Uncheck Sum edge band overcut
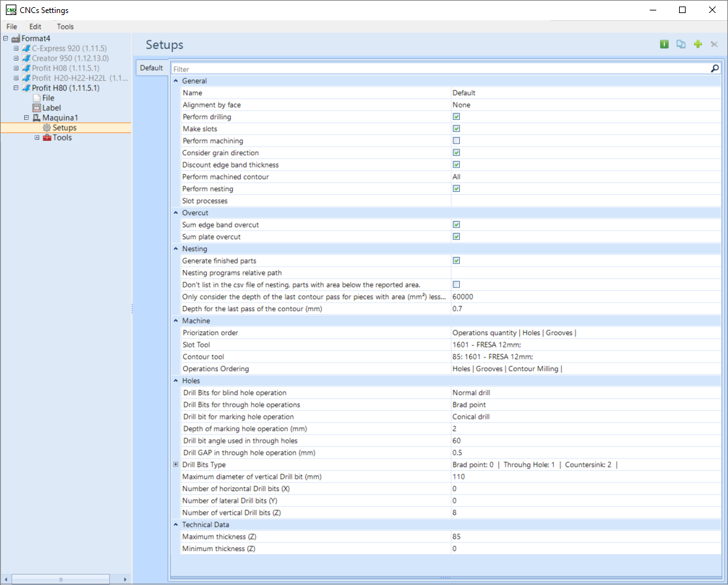This screenshot has height=585, width=728. point(457,225)
